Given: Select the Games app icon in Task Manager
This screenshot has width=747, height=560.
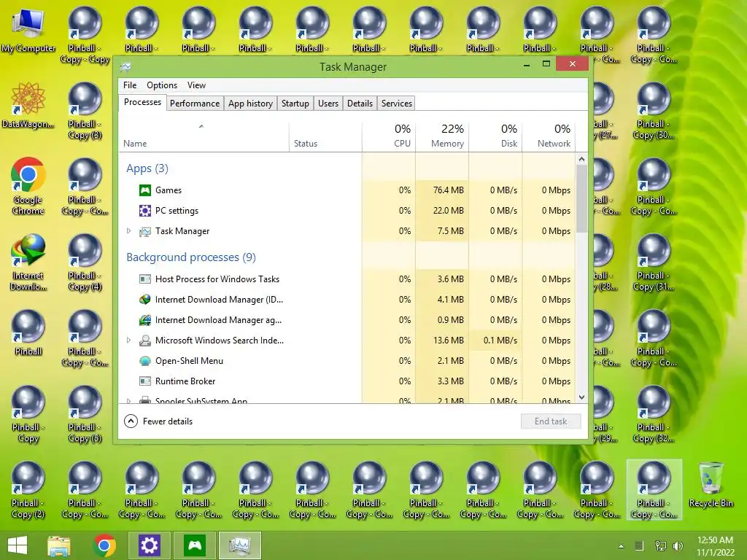Looking at the screenshot, I should coord(145,190).
